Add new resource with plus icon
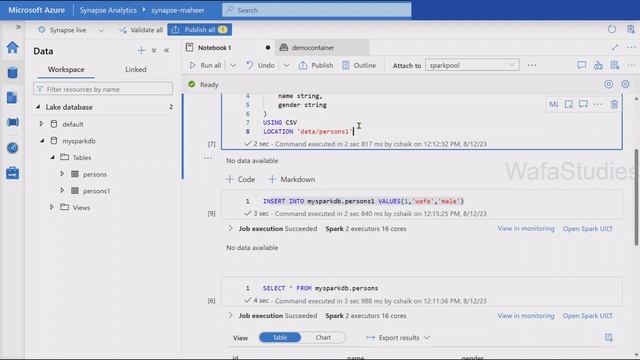The height and width of the screenshot is (360, 640). click(x=141, y=50)
